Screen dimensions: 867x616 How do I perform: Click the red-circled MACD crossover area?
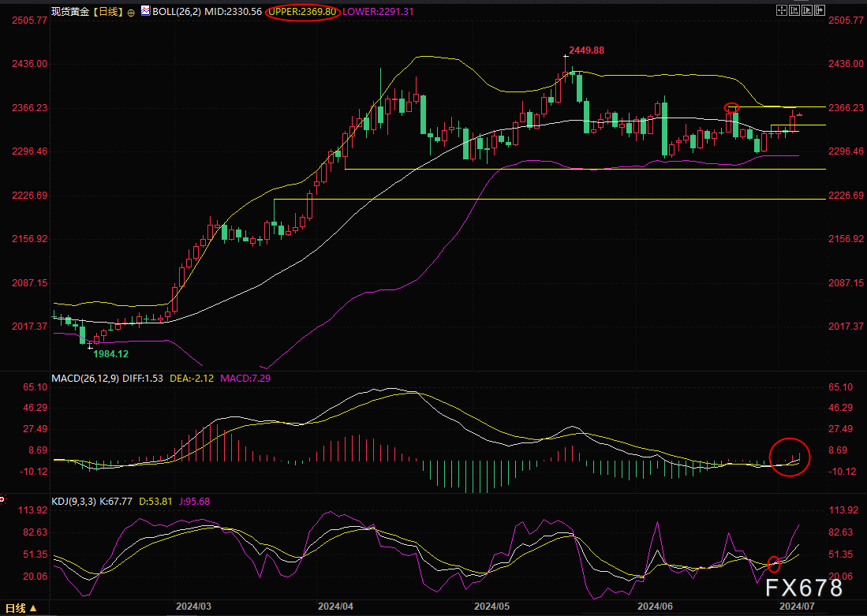tap(790, 457)
